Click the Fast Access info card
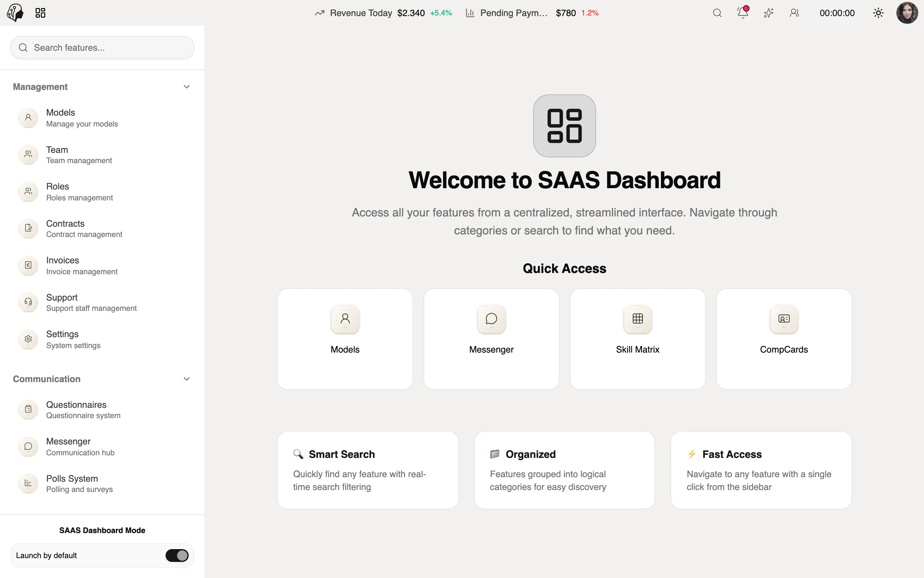The height and width of the screenshot is (578, 924). 761,470
